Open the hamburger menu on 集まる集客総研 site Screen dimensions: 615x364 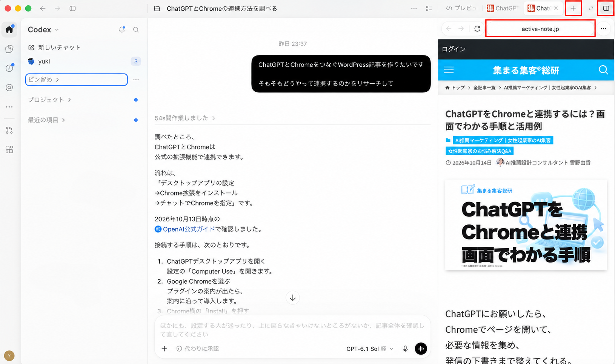pos(449,70)
